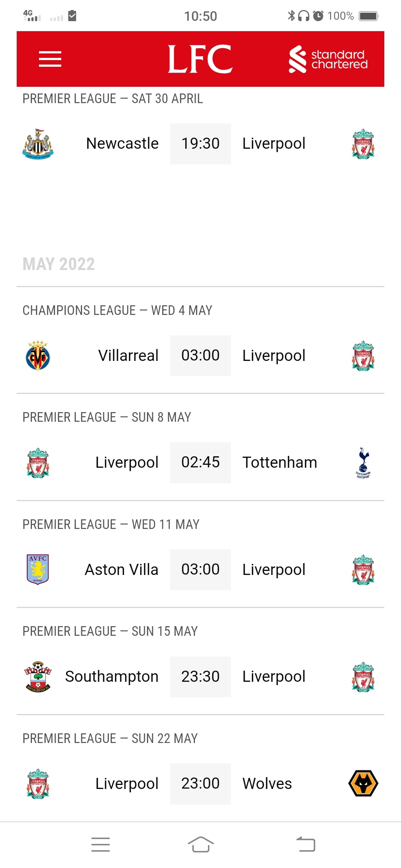Open the 23:30 Southampton match time
The image size is (401, 868).
tap(200, 677)
